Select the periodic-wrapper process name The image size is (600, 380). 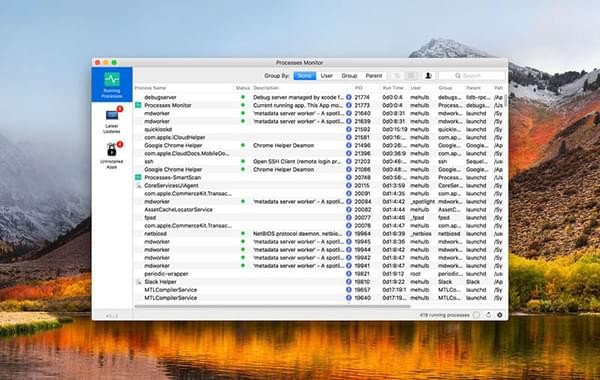(166, 274)
